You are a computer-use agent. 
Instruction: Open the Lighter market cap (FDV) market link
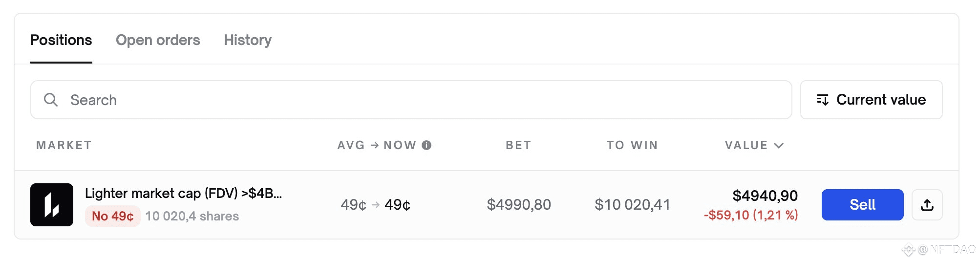183,194
